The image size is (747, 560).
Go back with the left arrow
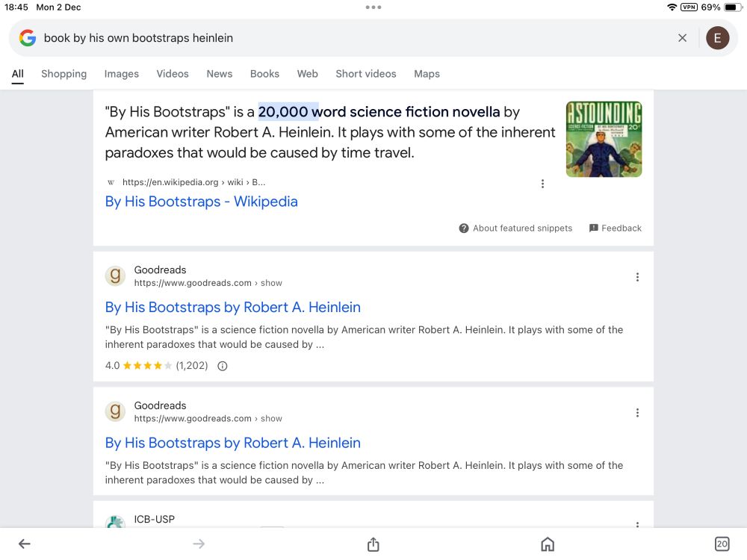(x=25, y=544)
